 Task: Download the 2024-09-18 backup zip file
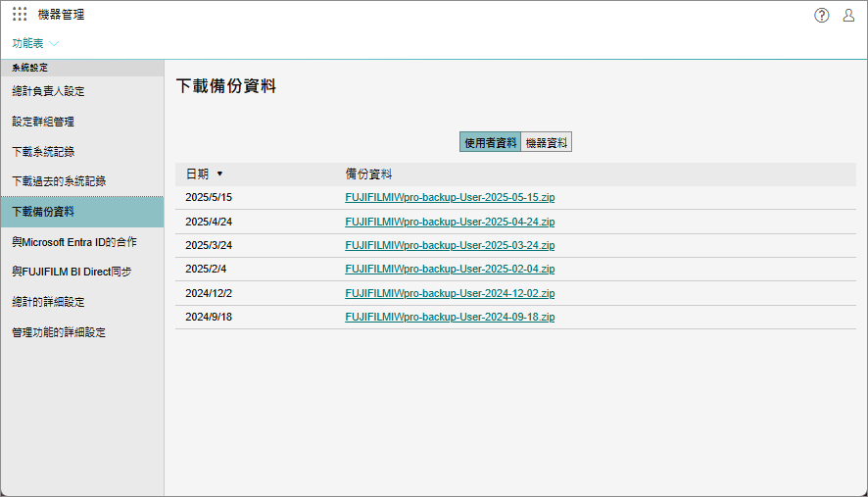point(450,317)
